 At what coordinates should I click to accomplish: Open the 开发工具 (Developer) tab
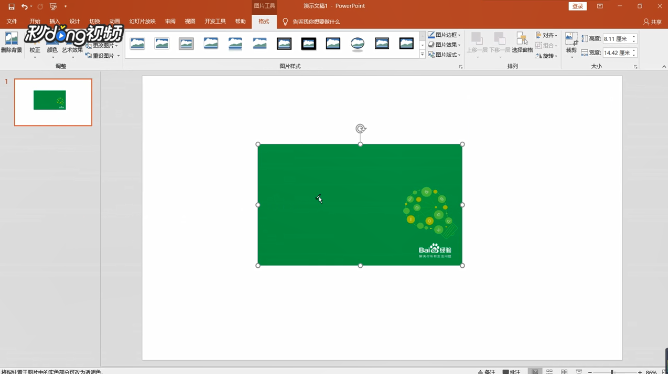coord(215,21)
